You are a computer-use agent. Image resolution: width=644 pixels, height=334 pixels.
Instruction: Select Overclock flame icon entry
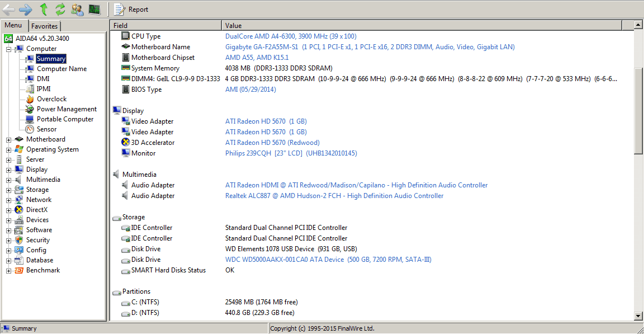(x=51, y=99)
